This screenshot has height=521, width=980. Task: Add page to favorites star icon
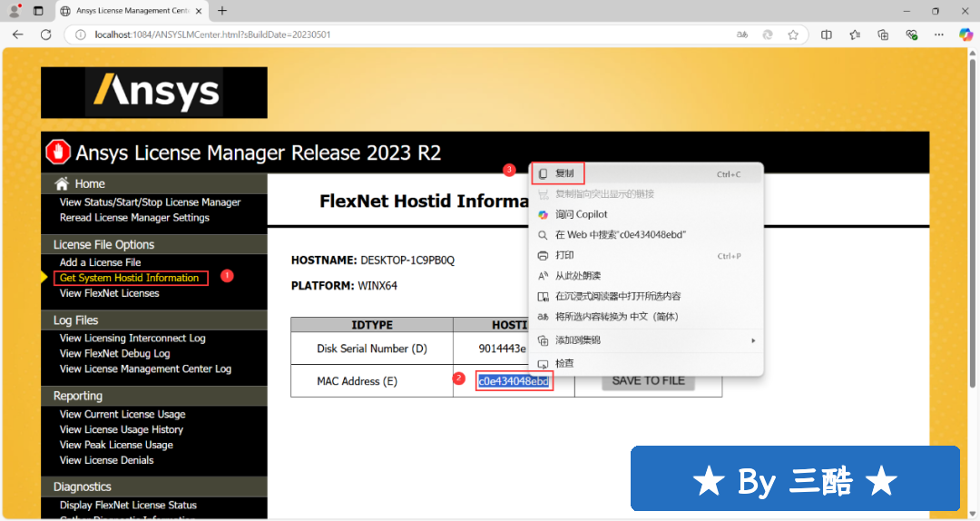click(x=793, y=35)
